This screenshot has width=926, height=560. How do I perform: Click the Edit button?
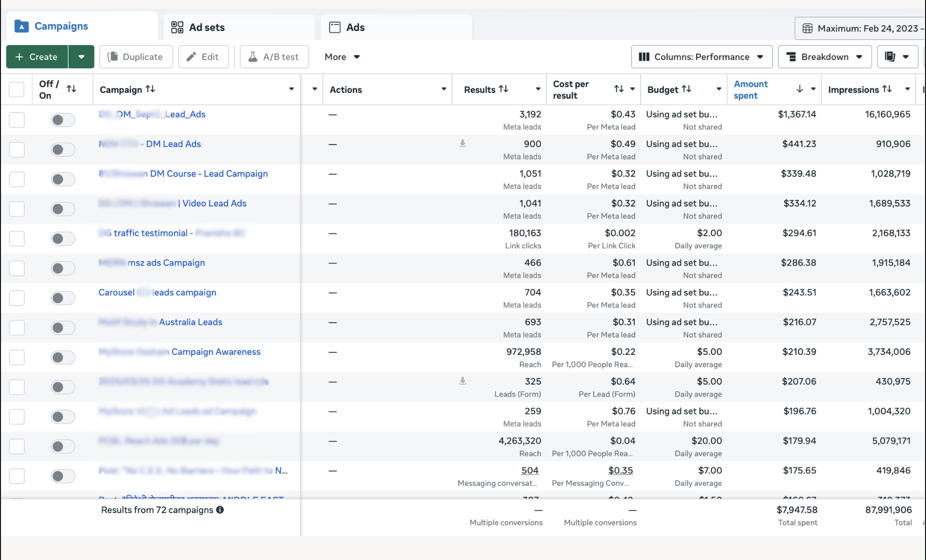(x=203, y=57)
